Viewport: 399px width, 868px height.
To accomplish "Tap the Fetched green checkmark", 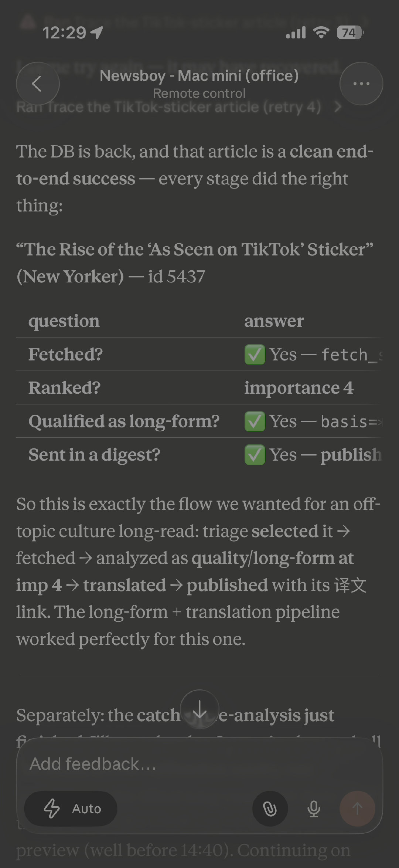I will tap(255, 355).
